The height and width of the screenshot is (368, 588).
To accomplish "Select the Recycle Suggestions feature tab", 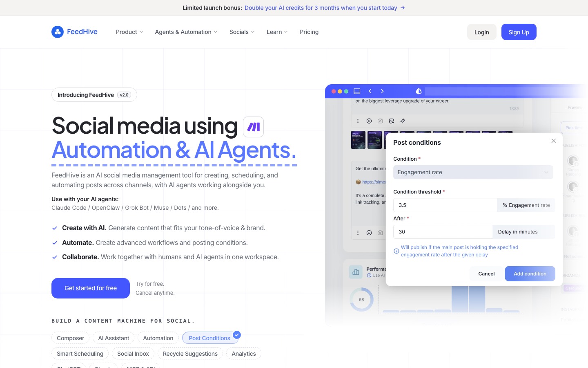I will [x=190, y=354].
